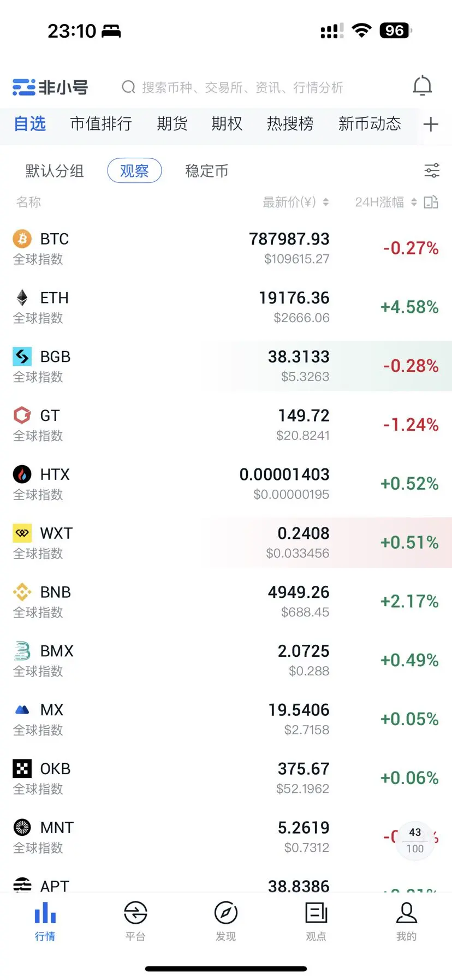This screenshot has width=452, height=980.
Task: Open the 发现 compass icon
Action: click(x=225, y=920)
